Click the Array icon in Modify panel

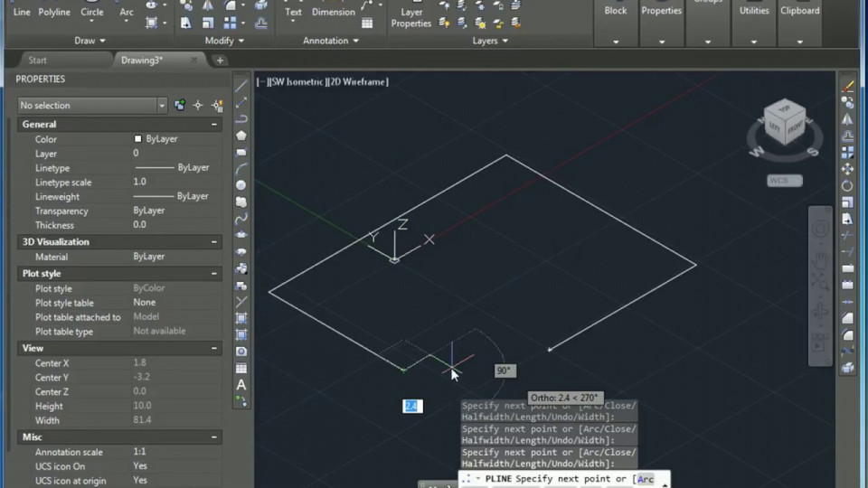230,23
